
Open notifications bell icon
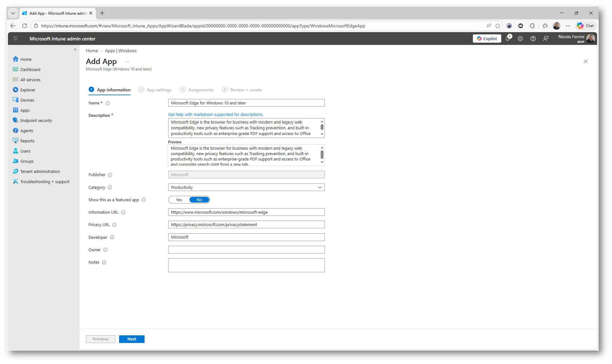508,39
